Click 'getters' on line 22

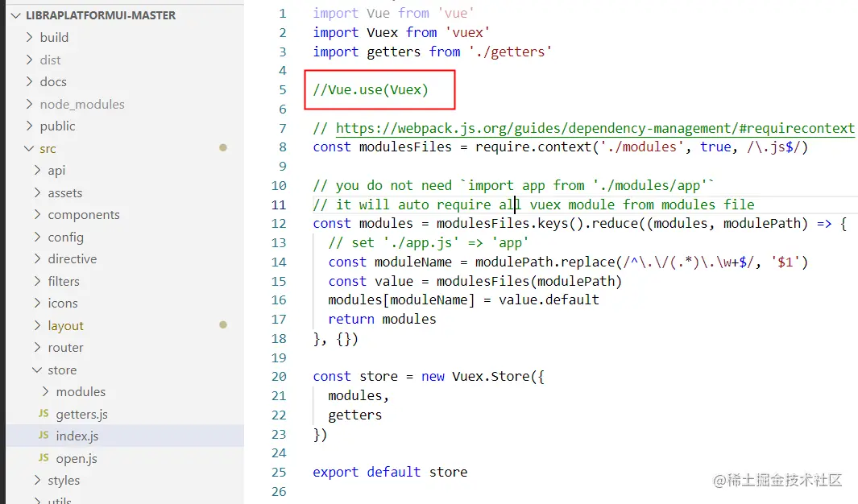pyautogui.click(x=354, y=415)
